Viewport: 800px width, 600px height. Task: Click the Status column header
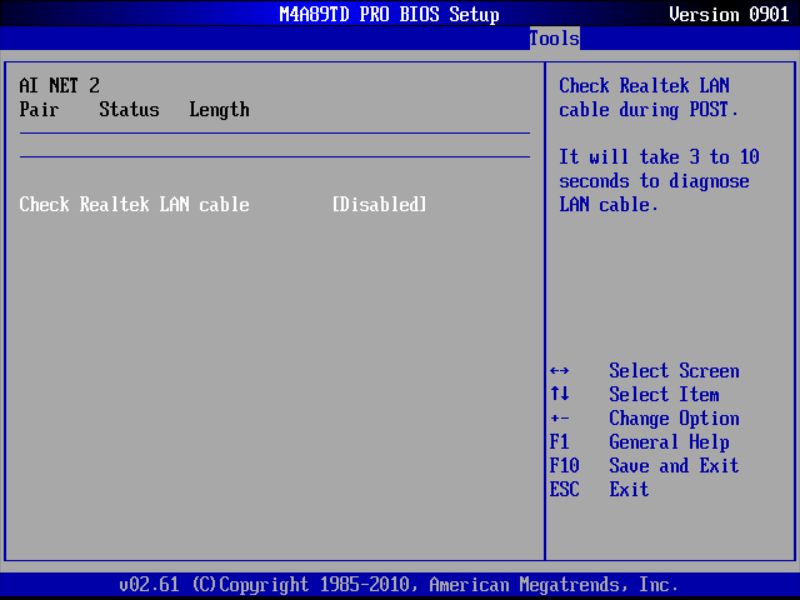(x=128, y=110)
